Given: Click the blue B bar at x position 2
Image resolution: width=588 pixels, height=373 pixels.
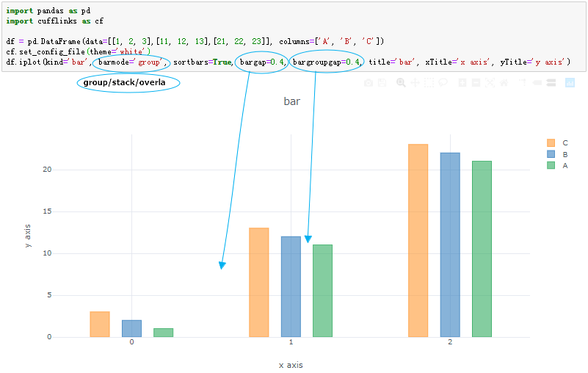Looking at the screenshot, I should [x=450, y=245].
